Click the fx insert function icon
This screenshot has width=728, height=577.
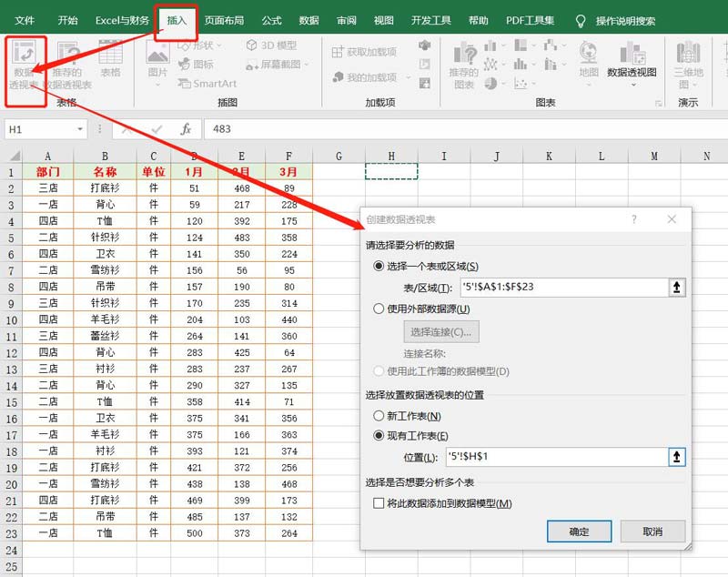[186, 129]
